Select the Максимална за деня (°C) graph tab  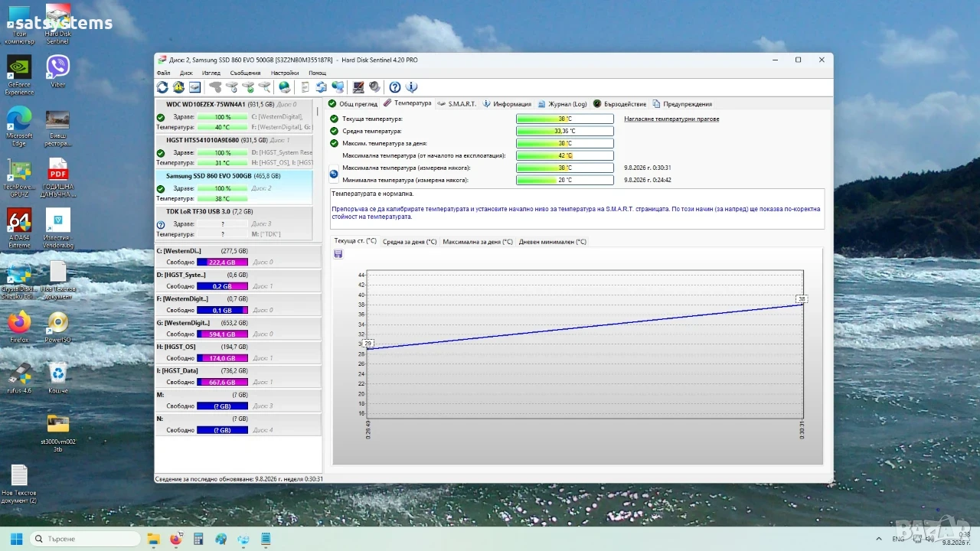click(x=478, y=242)
